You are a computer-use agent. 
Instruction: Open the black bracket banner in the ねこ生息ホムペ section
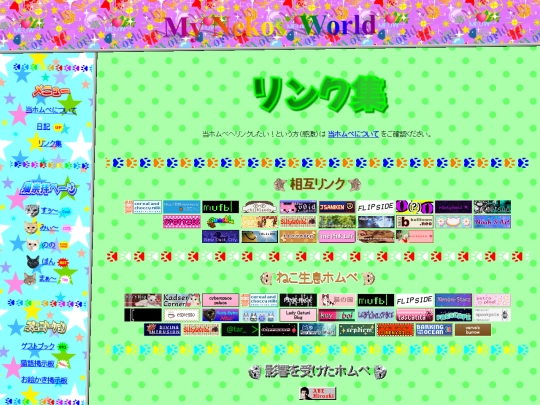coord(143,315)
